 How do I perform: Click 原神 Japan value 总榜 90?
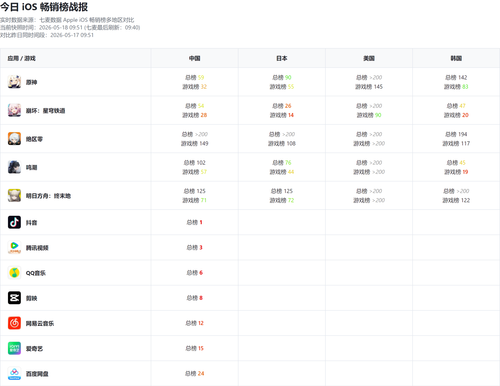[282, 77]
